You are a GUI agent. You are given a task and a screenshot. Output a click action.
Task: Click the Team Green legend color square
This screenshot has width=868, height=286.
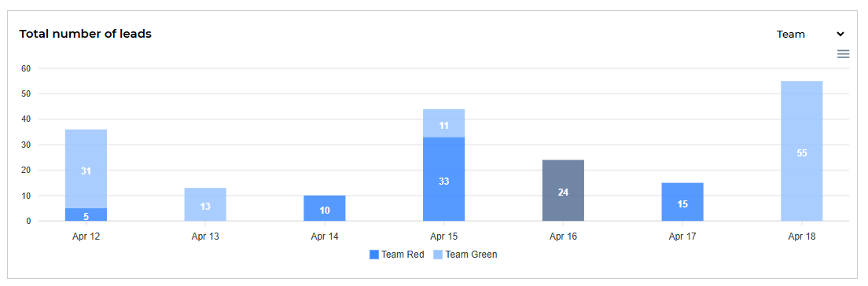click(439, 255)
